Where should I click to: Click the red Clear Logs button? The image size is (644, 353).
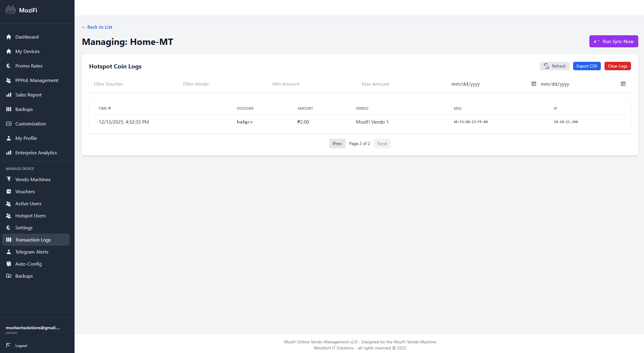click(x=617, y=66)
